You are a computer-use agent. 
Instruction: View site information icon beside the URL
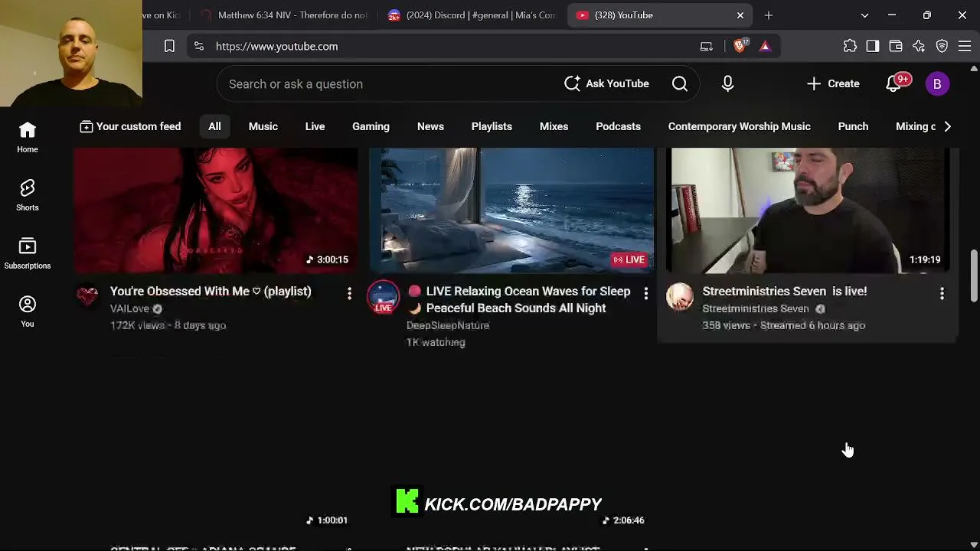199,46
